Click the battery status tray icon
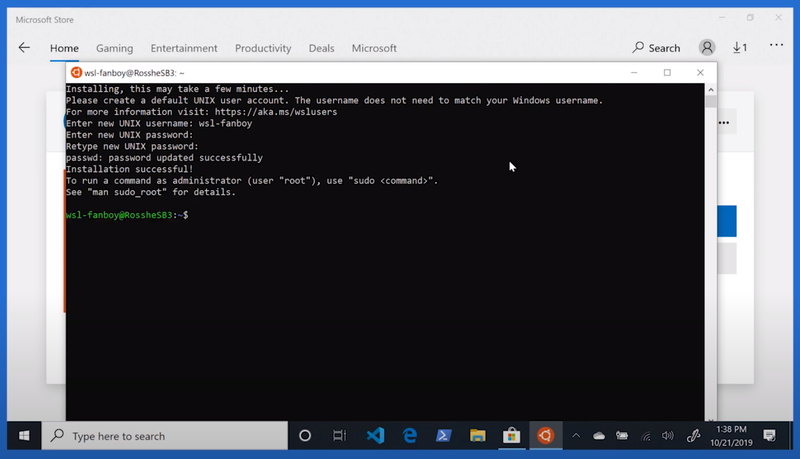This screenshot has height=459, width=800. click(x=622, y=436)
